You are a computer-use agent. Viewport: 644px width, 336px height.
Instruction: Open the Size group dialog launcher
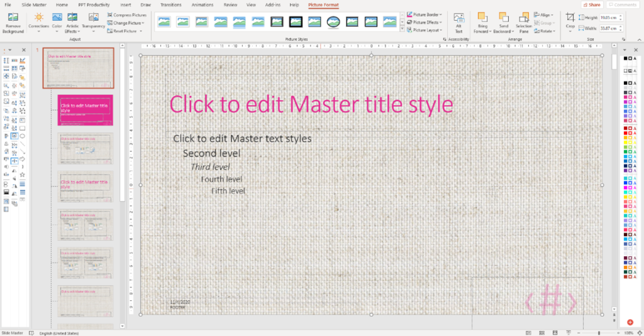pyautogui.click(x=623, y=40)
